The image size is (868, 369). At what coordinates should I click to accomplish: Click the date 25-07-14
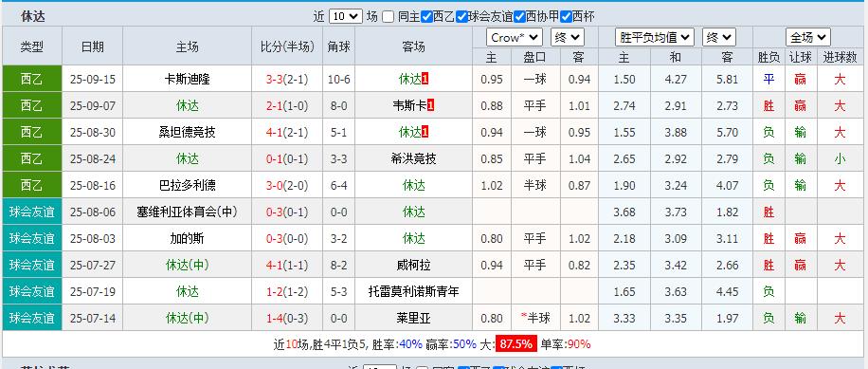point(93,318)
